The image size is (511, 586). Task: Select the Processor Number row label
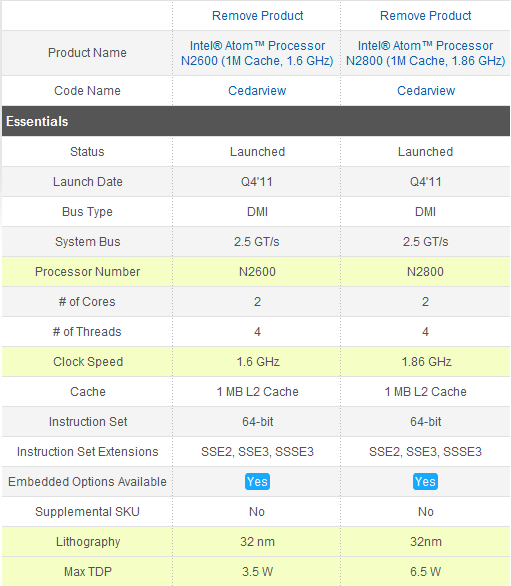(x=87, y=272)
